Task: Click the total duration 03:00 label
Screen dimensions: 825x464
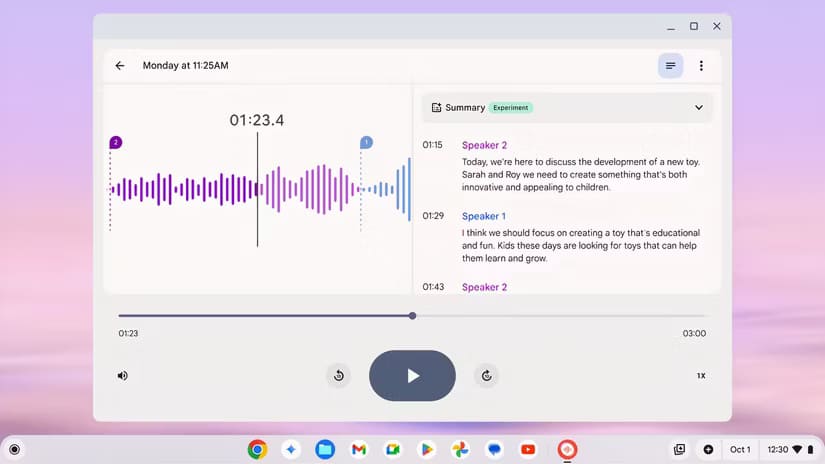Action: click(694, 334)
